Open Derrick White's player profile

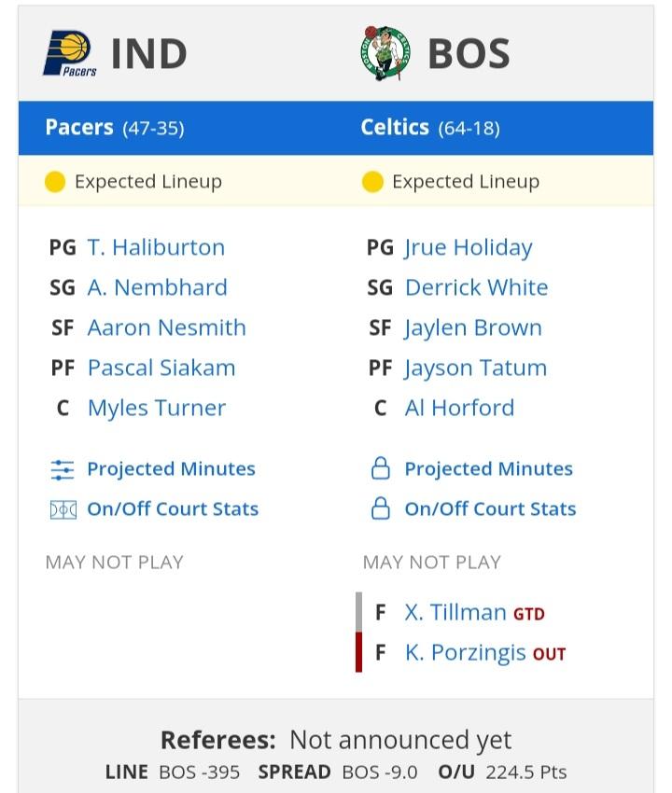coord(477,287)
